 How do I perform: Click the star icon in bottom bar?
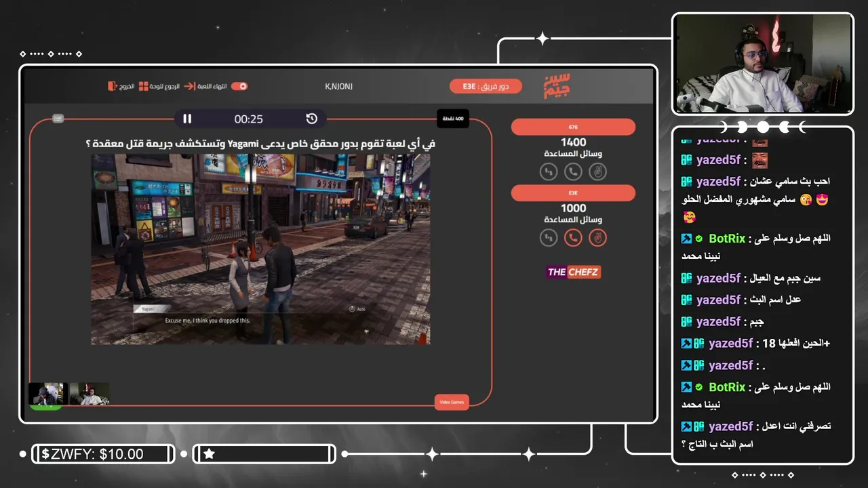tap(209, 454)
